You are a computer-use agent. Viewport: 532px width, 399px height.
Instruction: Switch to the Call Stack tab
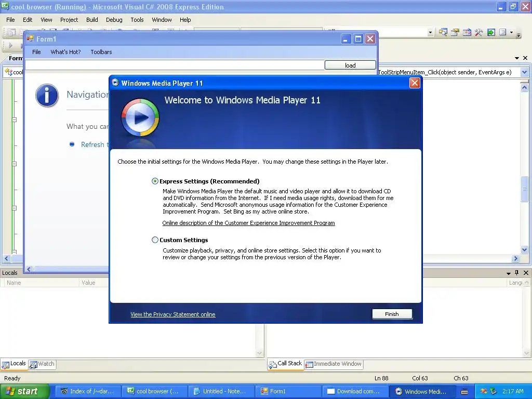pyautogui.click(x=285, y=364)
